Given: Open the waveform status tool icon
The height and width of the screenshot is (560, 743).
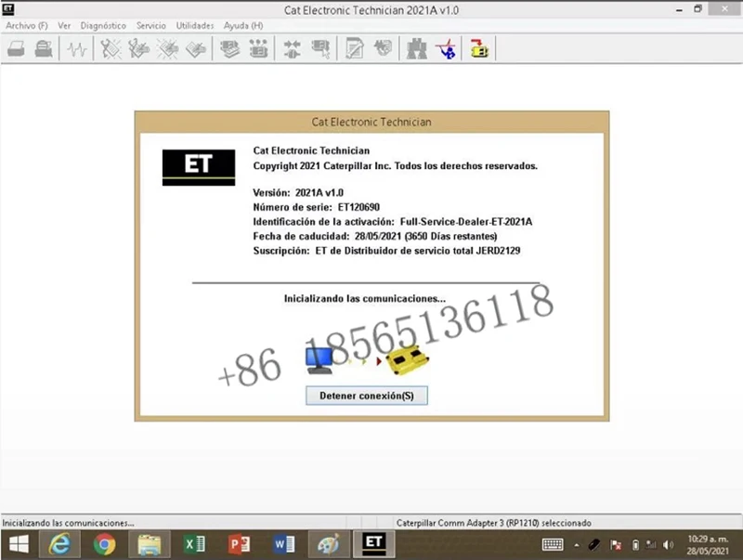Looking at the screenshot, I should (77, 49).
